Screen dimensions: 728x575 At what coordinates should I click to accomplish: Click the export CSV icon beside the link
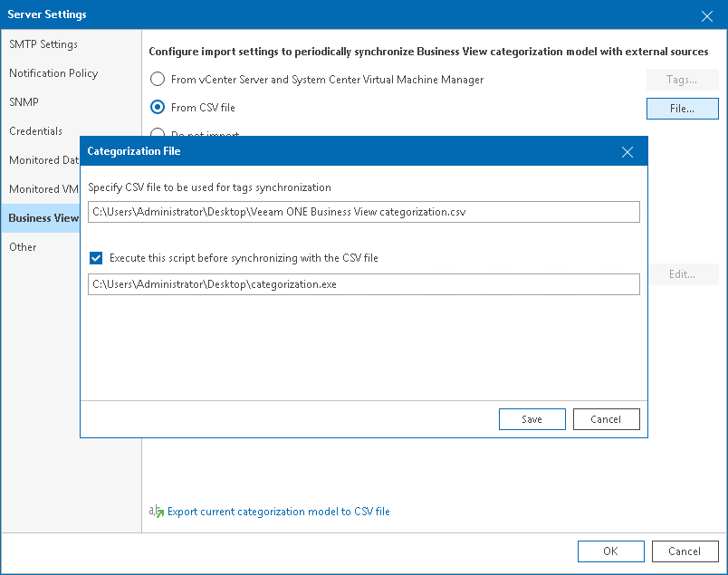click(x=157, y=512)
